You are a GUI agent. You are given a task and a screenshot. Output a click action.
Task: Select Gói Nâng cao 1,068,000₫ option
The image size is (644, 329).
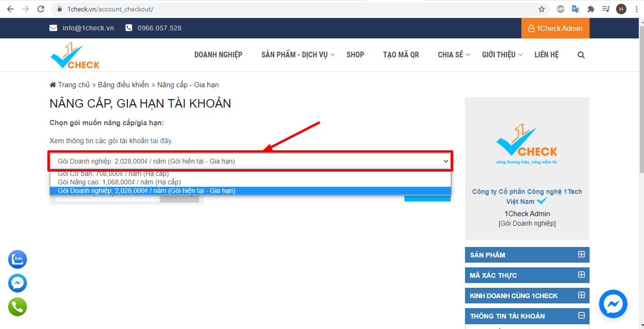point(250,182)
